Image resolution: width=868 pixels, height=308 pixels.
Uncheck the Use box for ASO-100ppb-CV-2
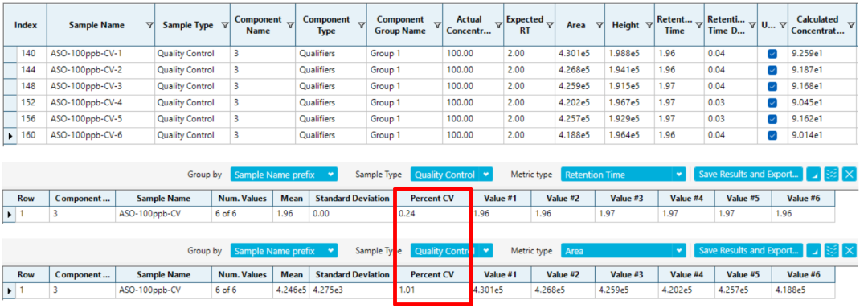772,70
